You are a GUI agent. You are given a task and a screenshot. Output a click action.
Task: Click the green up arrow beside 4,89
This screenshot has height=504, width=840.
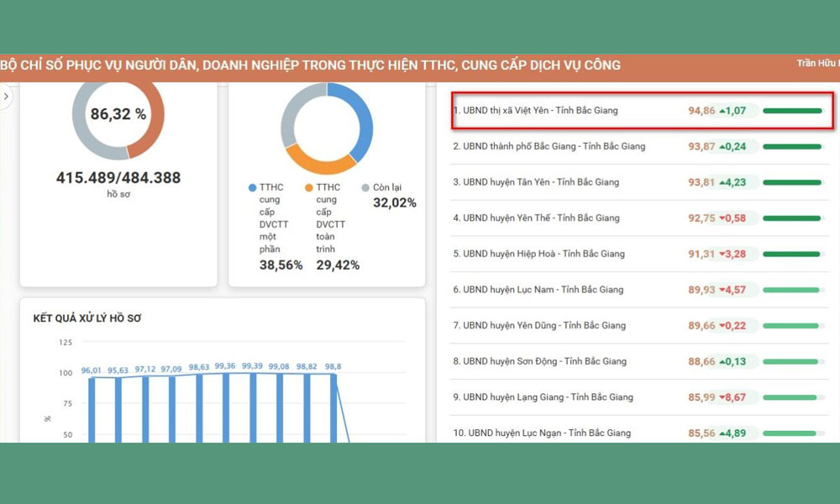(x=722, y=433)
